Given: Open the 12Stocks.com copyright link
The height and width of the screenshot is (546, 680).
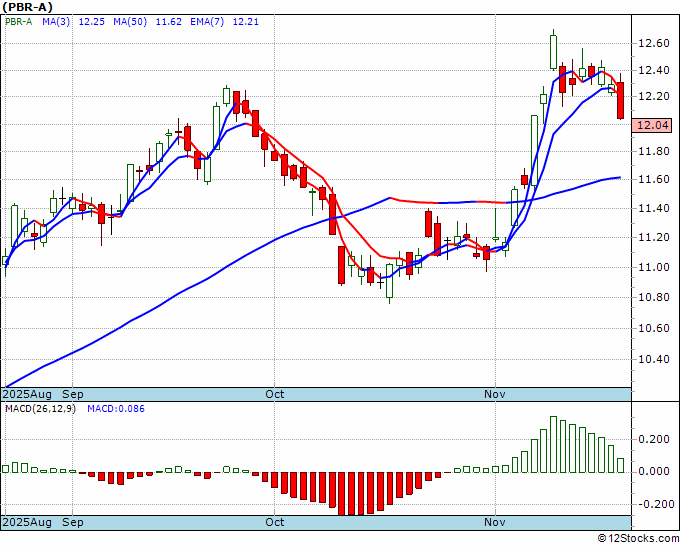Looking at the screenshot, I should pyautogui.click(x=638, y=538).
